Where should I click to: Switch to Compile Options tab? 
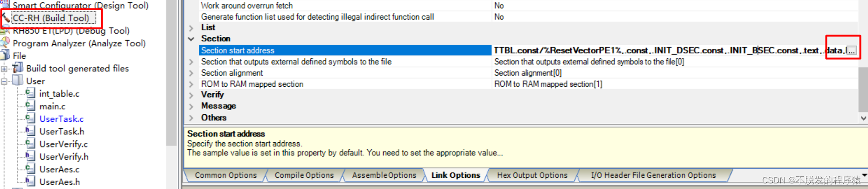click(304, 175)
